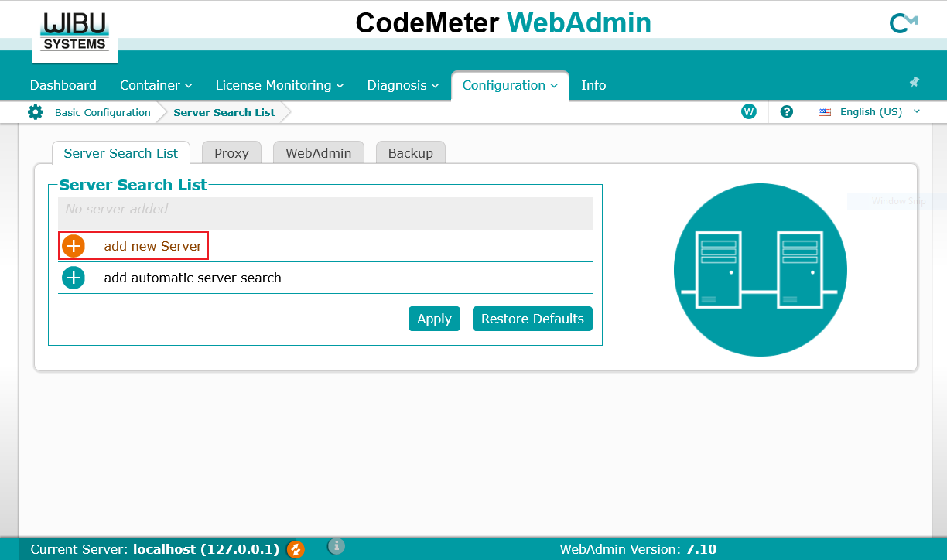Select the Server Search List tab

point(121,153)
